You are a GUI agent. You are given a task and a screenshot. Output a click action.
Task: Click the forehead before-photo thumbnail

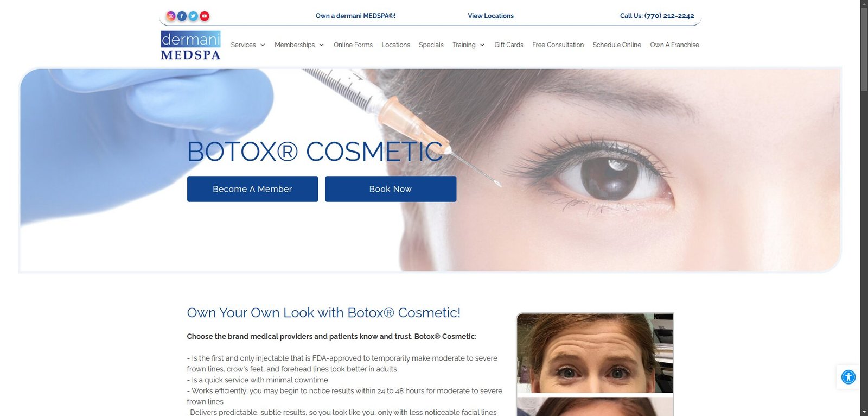click(x=595, y=353)
